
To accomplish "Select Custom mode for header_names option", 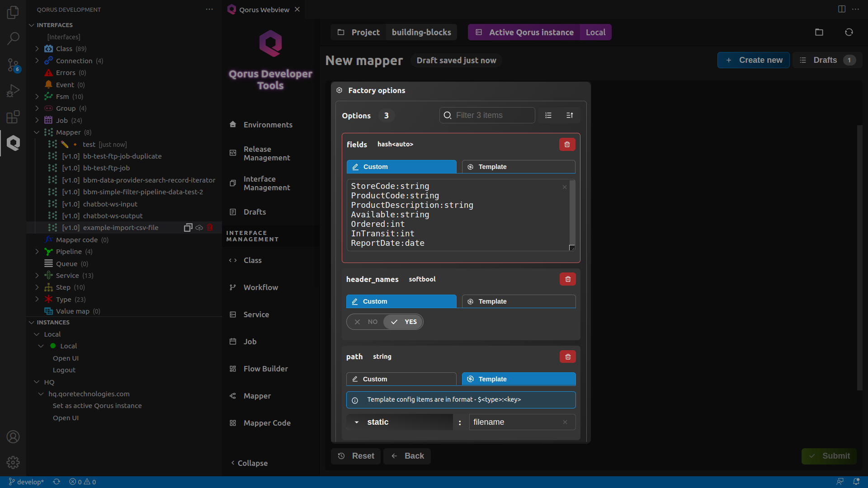I will (x=401, y=301).
